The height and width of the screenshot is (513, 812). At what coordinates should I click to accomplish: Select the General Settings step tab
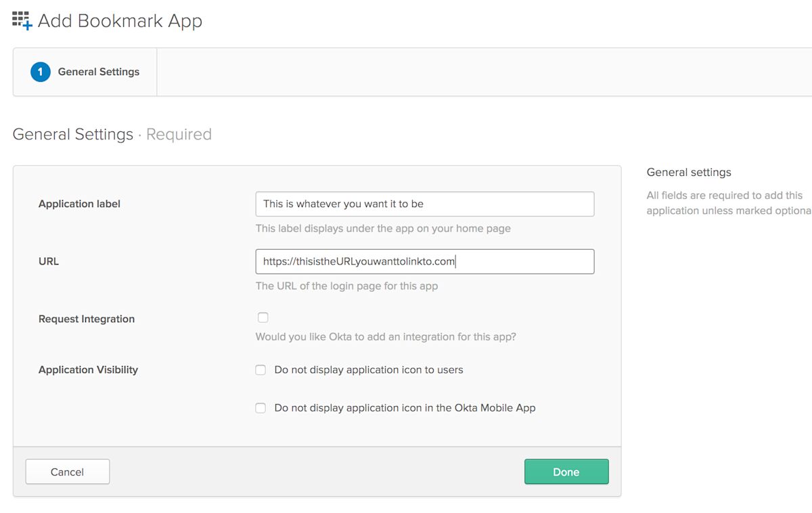[85, 72]
